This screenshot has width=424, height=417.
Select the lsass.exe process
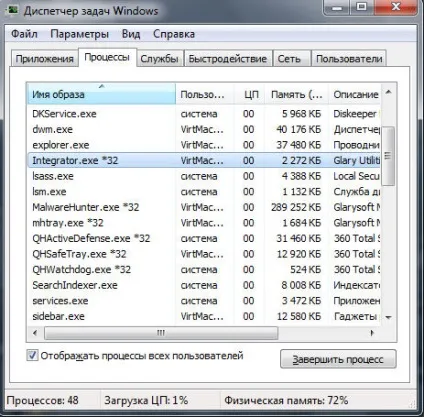tap(203, 176)
